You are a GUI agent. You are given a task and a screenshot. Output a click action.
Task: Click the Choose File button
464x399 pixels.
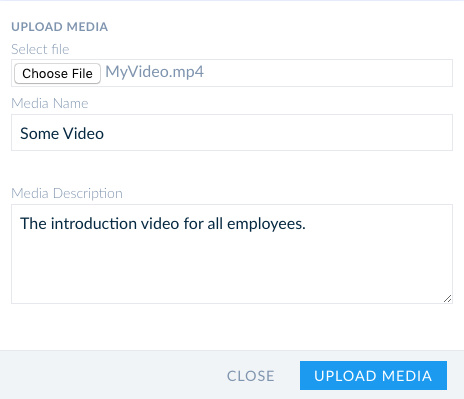point(57,74)
